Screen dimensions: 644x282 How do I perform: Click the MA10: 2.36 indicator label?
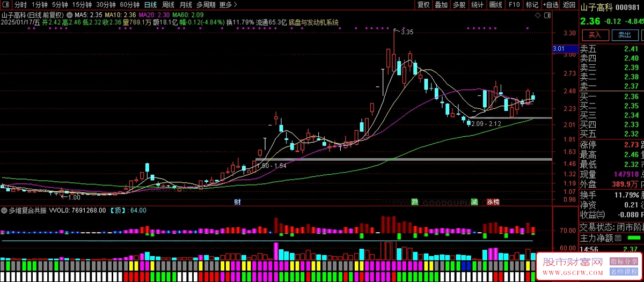point(120,14)
